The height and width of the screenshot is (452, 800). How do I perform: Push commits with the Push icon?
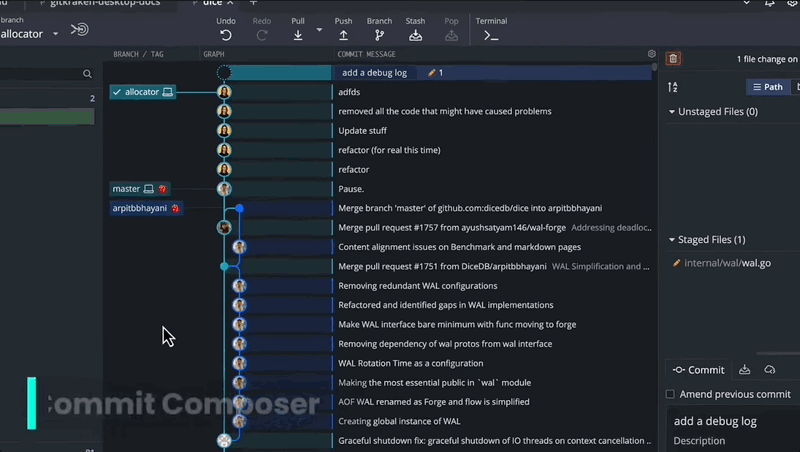tap(343, 35)
